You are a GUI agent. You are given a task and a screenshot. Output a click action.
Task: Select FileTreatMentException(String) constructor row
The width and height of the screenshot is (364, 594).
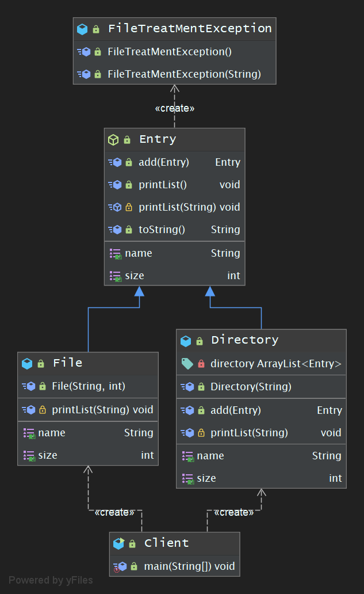(x=184, y=74)
